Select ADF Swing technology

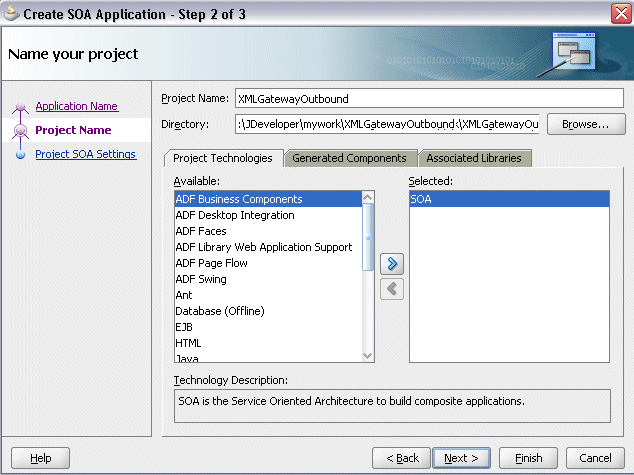click(x=268, y=279)
